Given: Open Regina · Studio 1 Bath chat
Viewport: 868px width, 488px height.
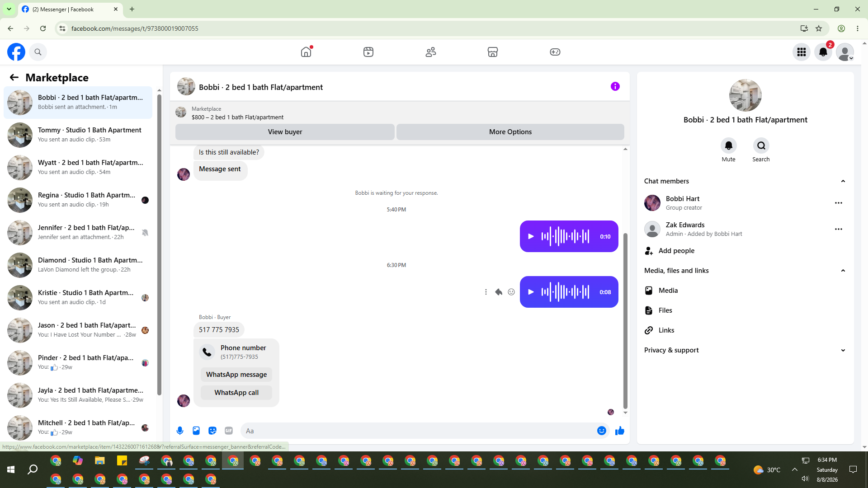Looking at the screenshot, I should click(78, 200).
